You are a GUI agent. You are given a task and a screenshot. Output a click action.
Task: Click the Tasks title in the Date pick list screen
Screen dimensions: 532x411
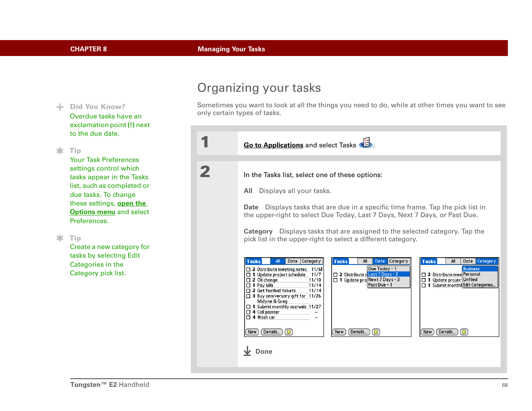coord(341,262)
